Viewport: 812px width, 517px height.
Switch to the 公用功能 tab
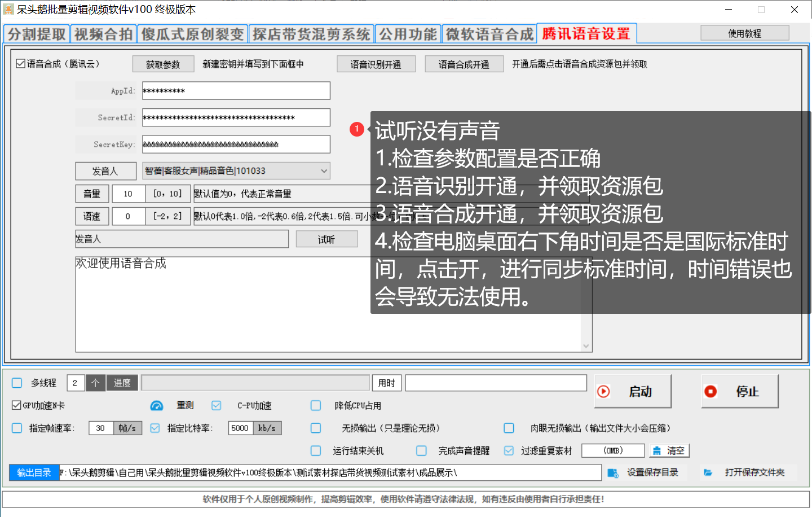tap(408, 34)
